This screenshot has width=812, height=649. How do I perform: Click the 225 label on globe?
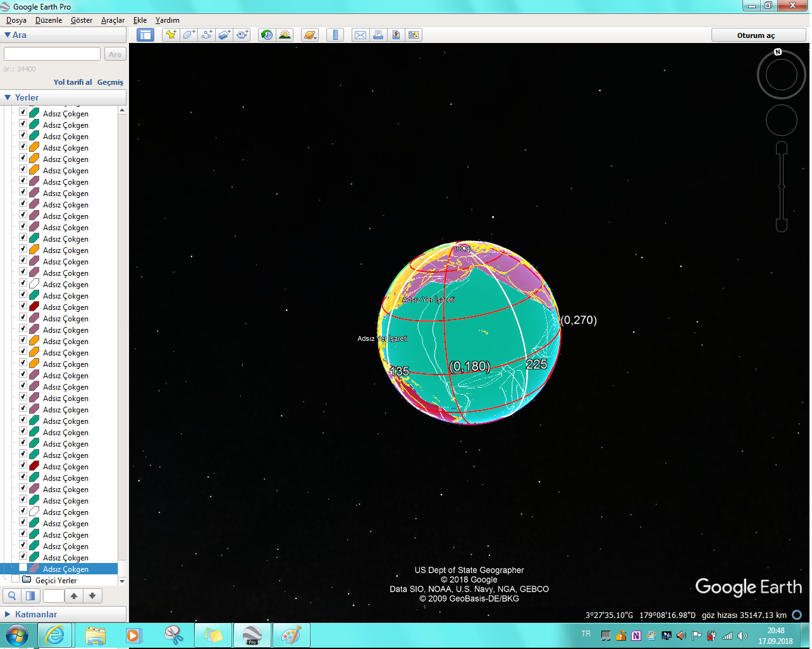tap(536, 364)
